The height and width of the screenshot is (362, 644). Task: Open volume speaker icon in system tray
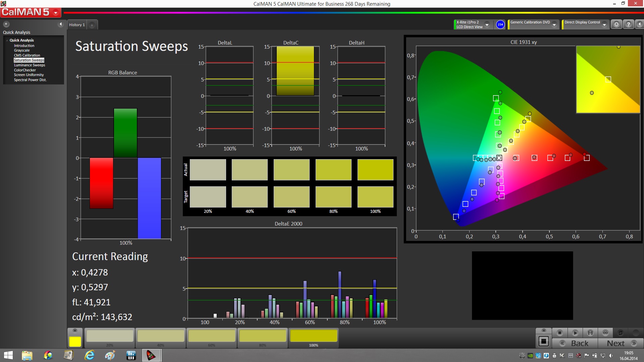click(611, 356)
